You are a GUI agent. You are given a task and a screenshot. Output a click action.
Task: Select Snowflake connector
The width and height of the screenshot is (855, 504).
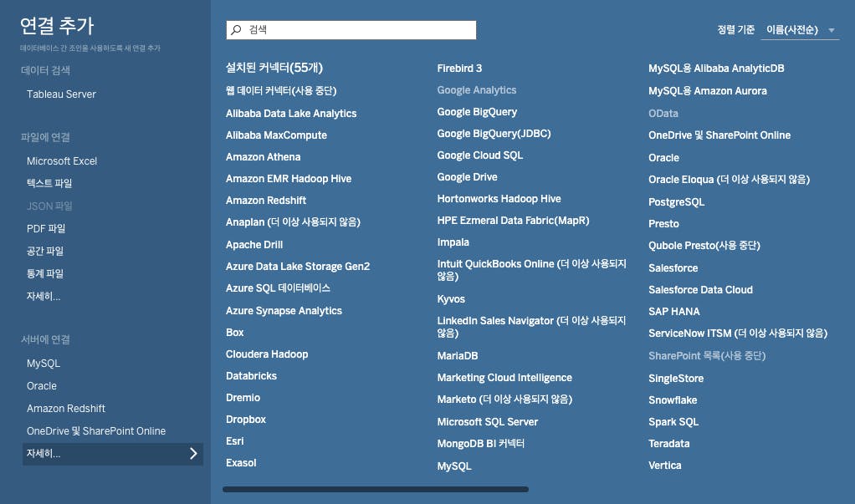[673, 400]
